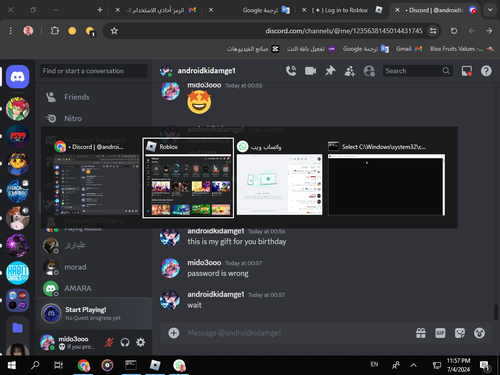Screen dimensions: 500x375
Task: Show user profile panel icon
Action: tap(369, 71)
